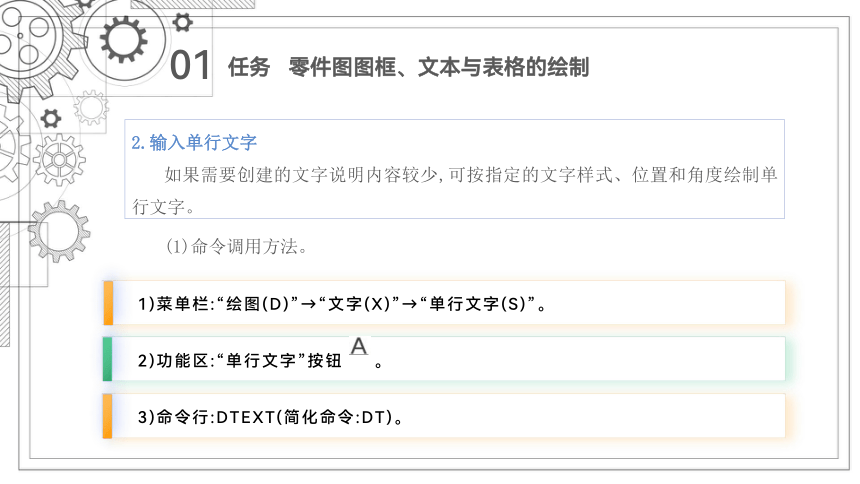Click the small black gear beside the '01' number
The height and width of the screenshot is (484, 860).
point(183,22)
